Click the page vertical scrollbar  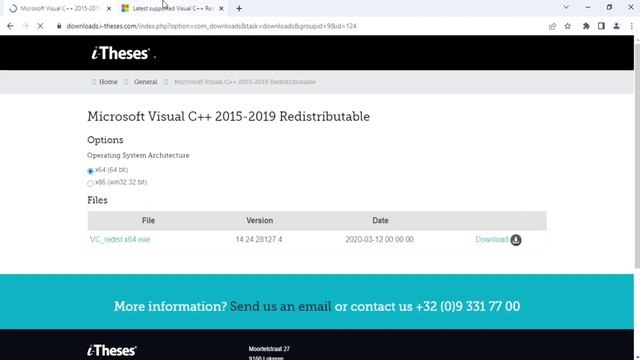(637, 155)
